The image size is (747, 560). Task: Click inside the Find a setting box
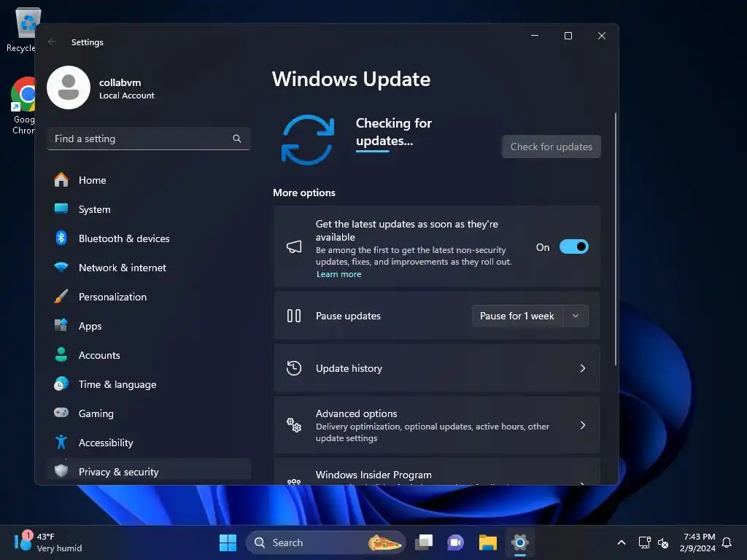149,139
